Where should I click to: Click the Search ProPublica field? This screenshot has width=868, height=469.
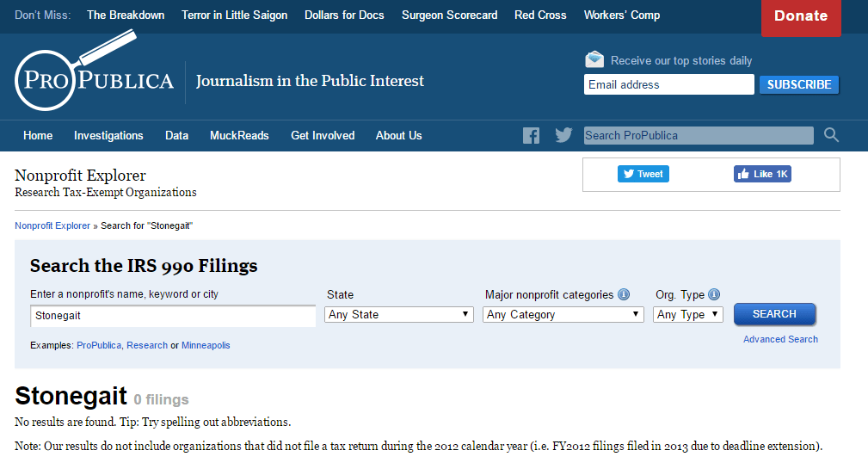(699, 136)
